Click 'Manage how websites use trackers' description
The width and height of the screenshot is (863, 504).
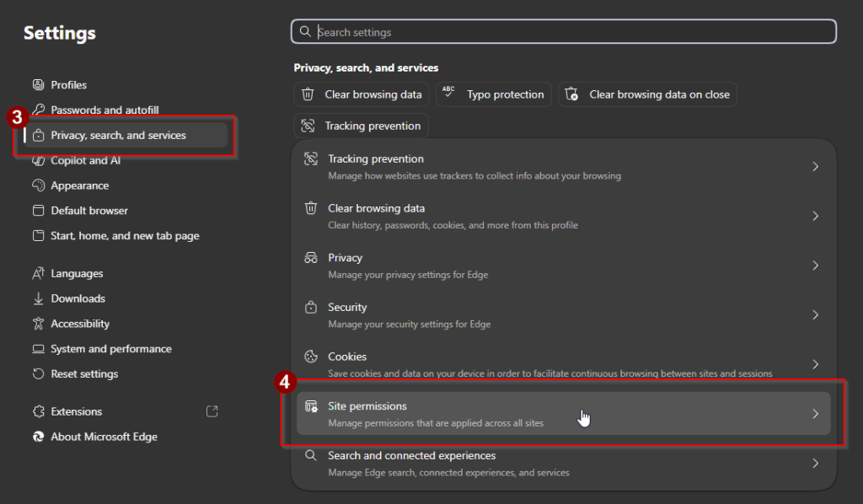(474, 176)
